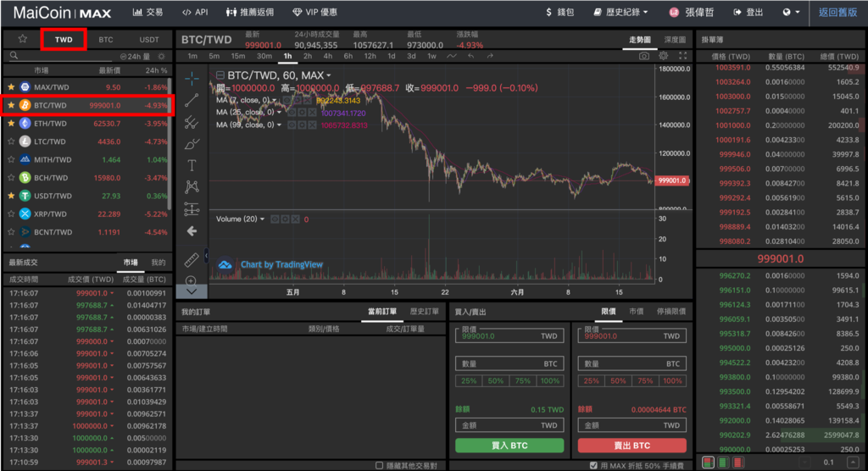Click the buy quantity BTC input field
Image resolution: width=868 pixels, height=471 pixels.
(x=509, y=363)
